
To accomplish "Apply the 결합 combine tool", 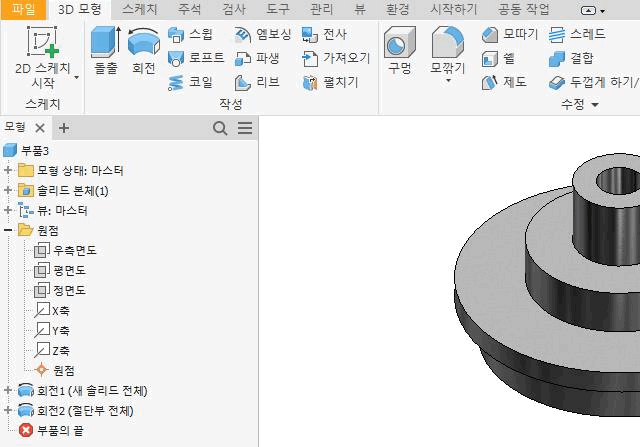I will pyautogui.click(x=571, y=58).
